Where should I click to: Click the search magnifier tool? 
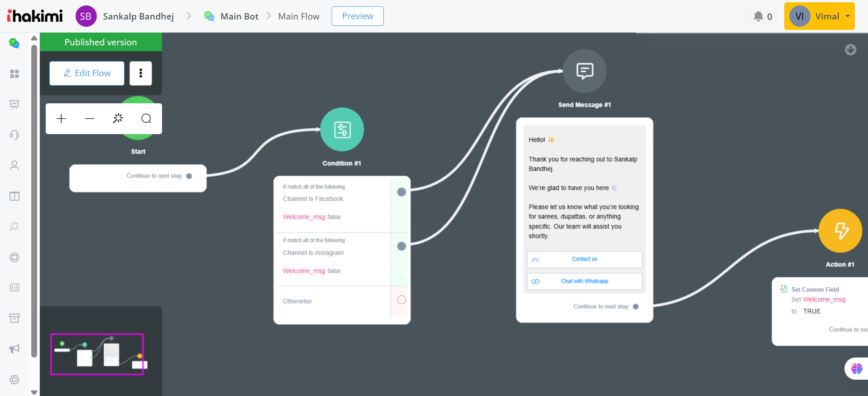[x=146, y=119]
